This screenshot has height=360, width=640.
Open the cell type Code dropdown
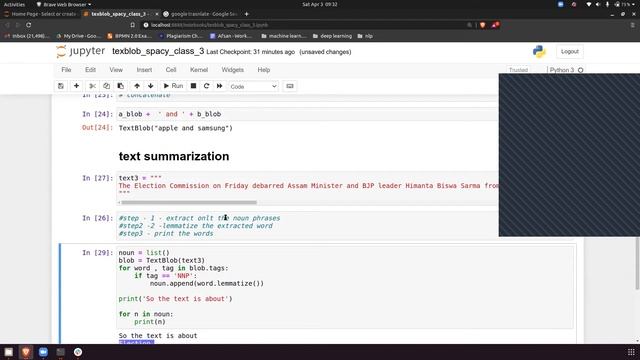pyautogui.click(x=253, y=87)
